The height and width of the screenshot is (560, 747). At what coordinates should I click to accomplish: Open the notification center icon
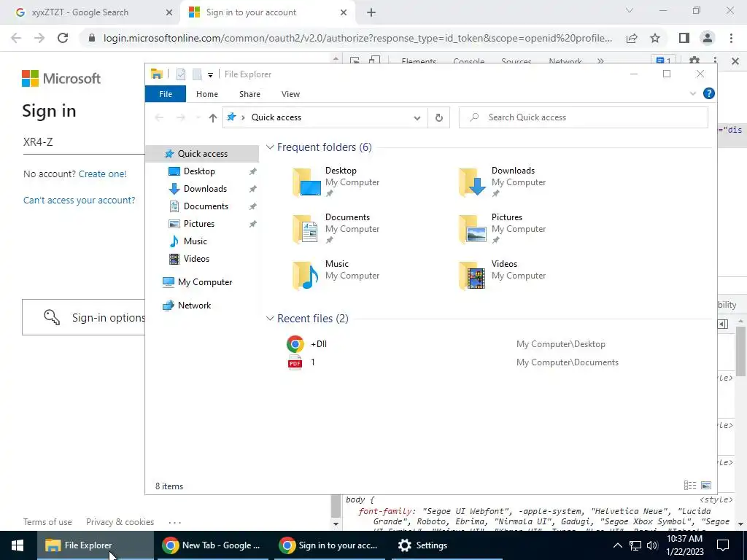coord(723,545)
